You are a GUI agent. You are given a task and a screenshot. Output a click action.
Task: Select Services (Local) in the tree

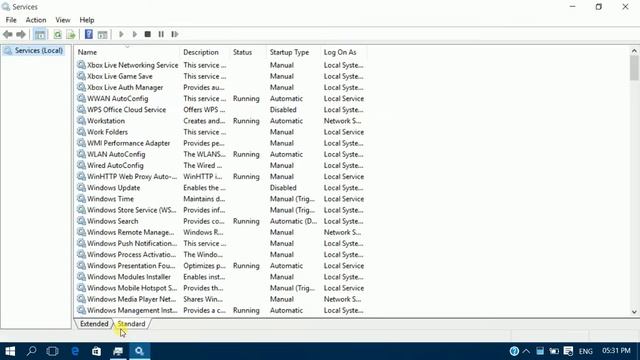[x=34, y=51]
